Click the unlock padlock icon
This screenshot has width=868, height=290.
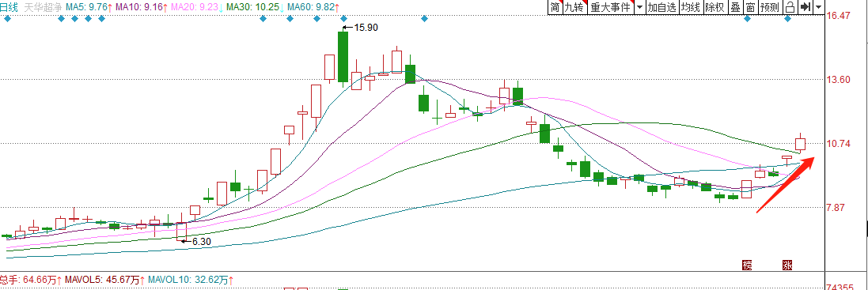point(790,7)
